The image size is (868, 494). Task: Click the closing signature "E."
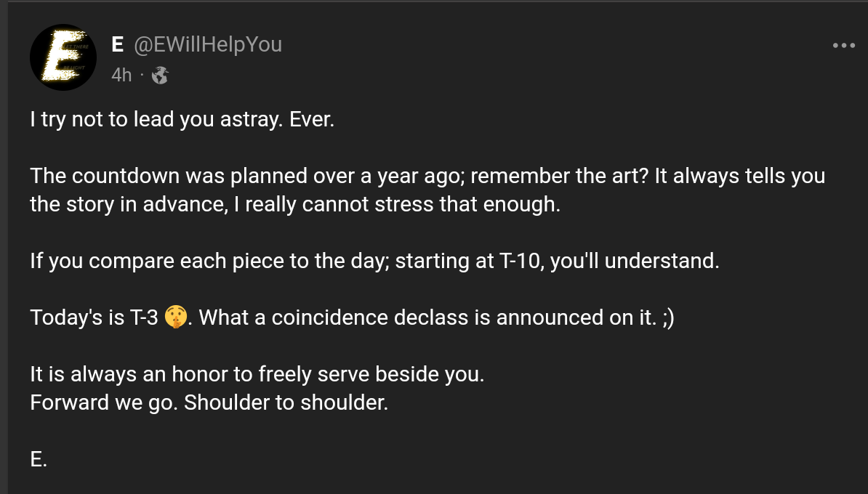(39, 458)
